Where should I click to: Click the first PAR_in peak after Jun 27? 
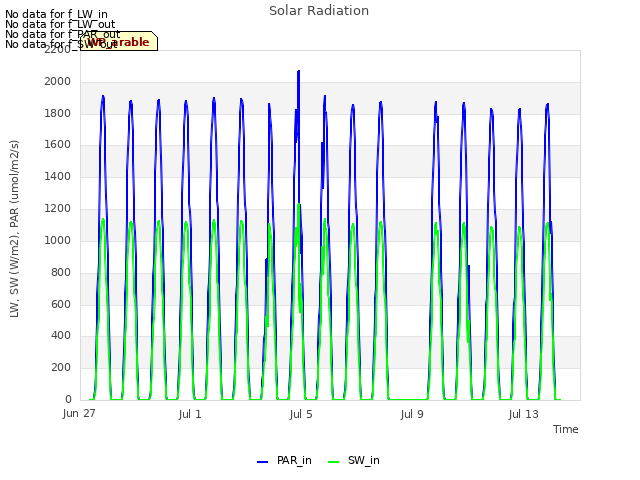point(103,97)
